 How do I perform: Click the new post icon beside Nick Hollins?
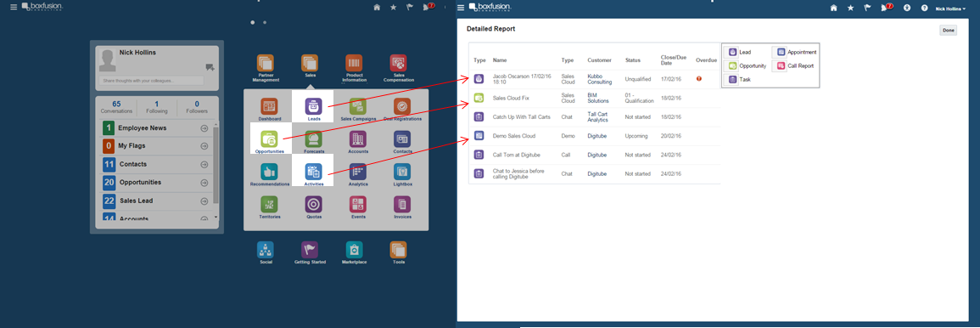coord(210,67)
